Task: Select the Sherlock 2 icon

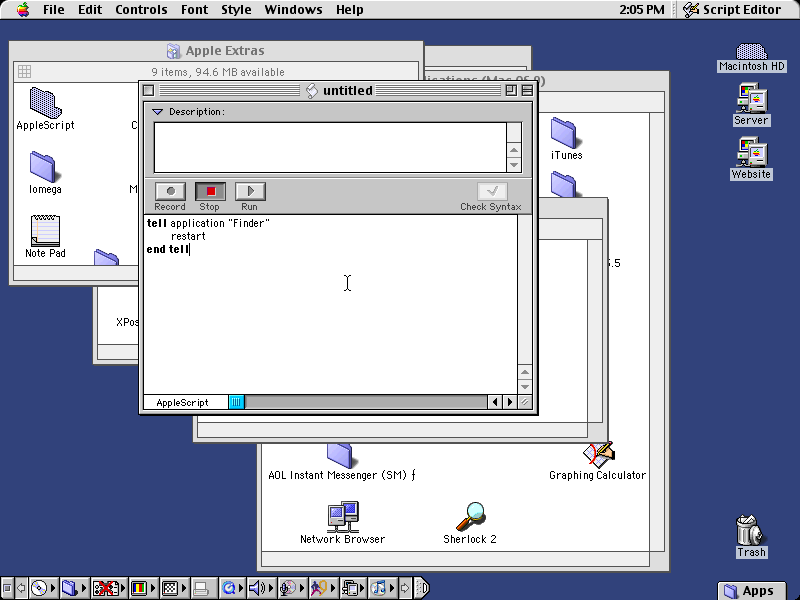Action: pyautogui.click(x=470, y=523)
